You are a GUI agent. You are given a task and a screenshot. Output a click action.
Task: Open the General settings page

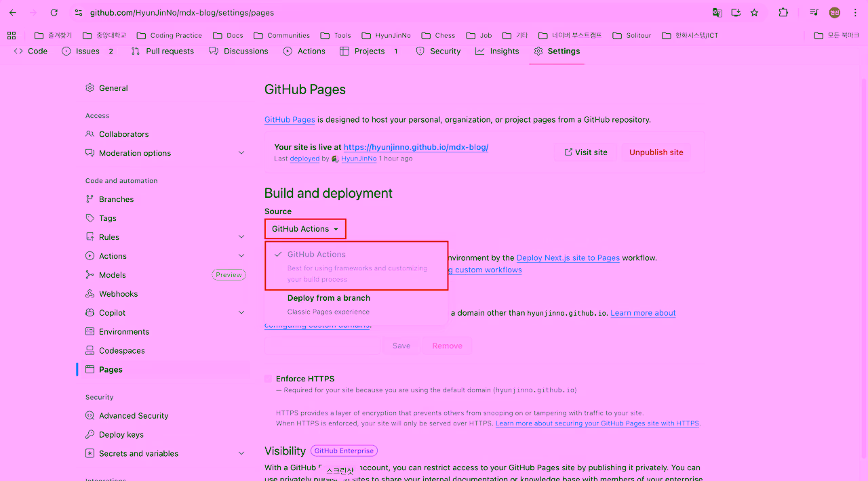(113, 87)
